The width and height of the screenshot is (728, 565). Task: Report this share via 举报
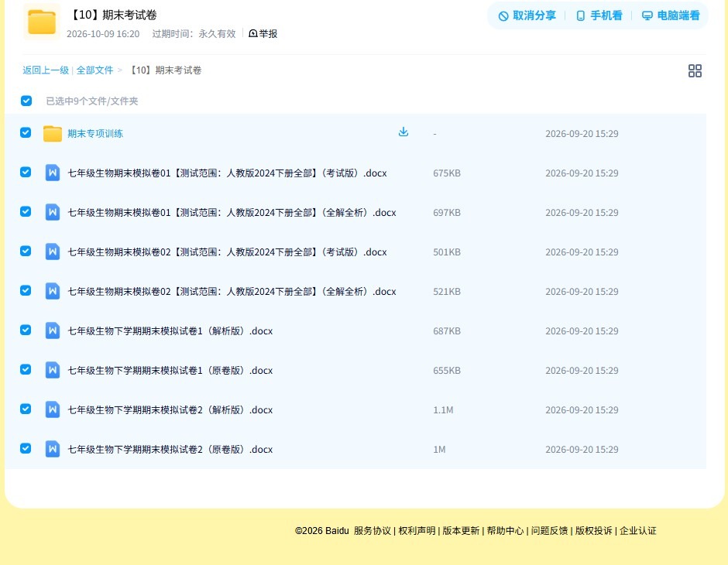coord(263,33)
